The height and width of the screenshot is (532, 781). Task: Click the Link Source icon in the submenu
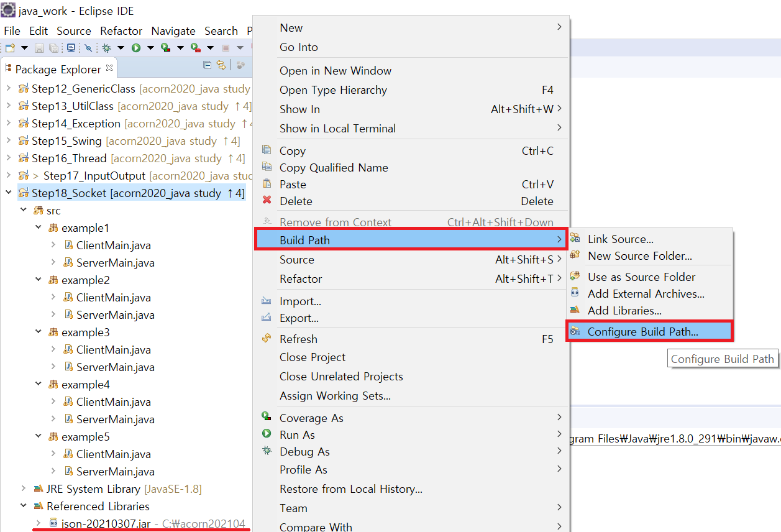[575, 239]
